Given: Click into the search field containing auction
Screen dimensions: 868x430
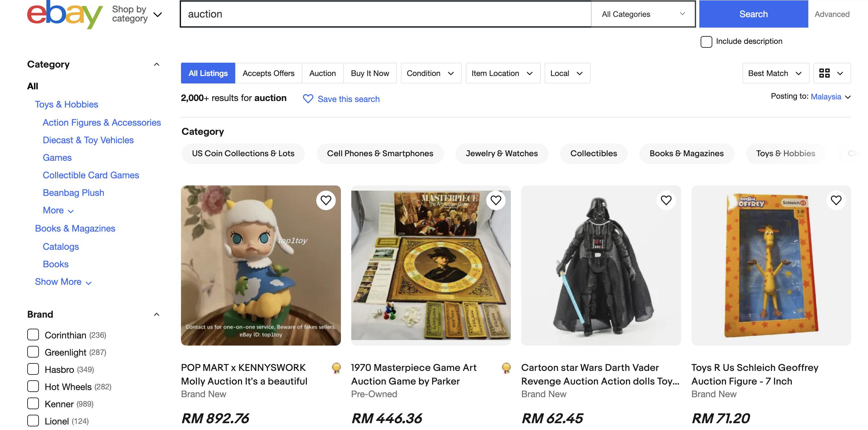Looking at the screenshot, I should pos(384,14).
